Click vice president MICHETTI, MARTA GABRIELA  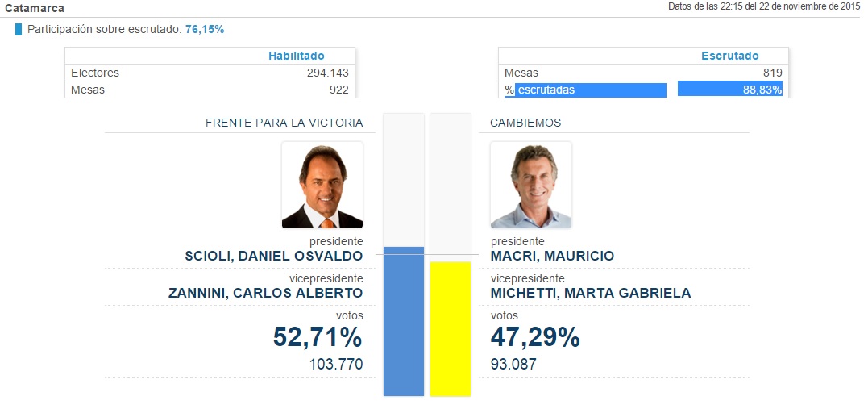(591, 293)
